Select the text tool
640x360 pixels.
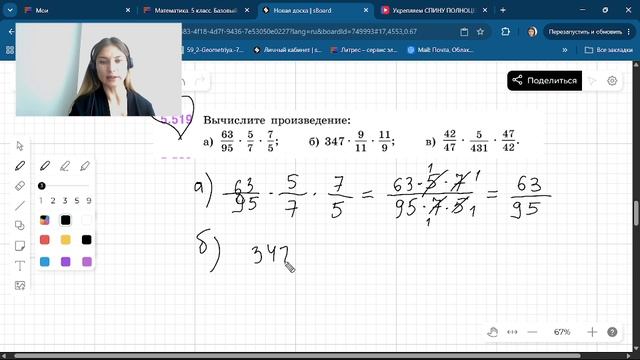[20, 266]
